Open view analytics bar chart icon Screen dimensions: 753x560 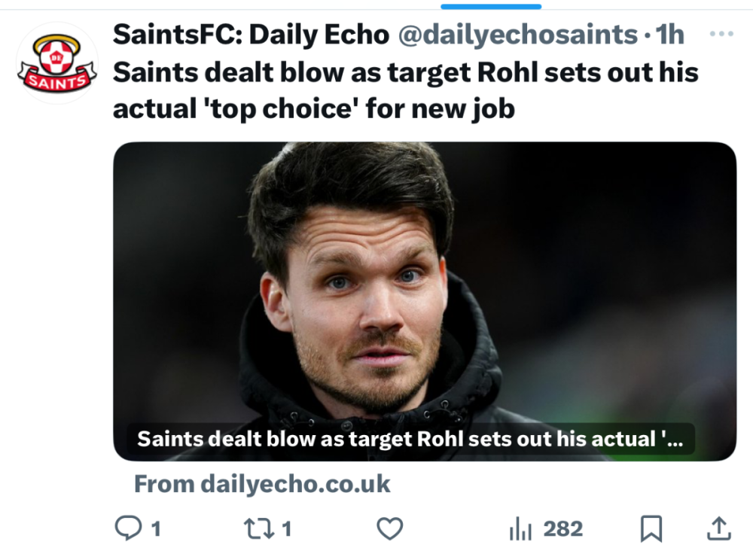click(520, 529)
